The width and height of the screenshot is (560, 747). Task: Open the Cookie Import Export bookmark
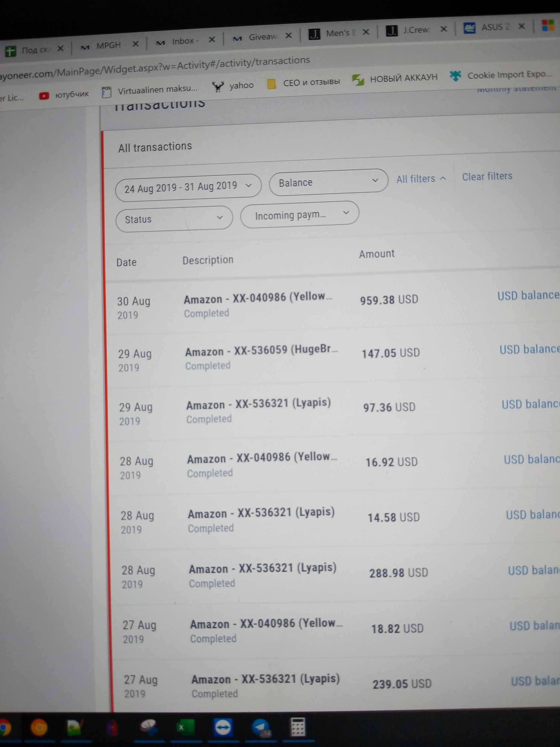point(501,75)
